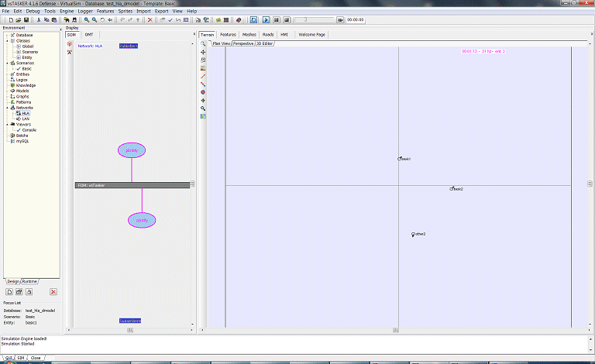
Task: Collapse the Networks tree node
Action: pos(7,108)
